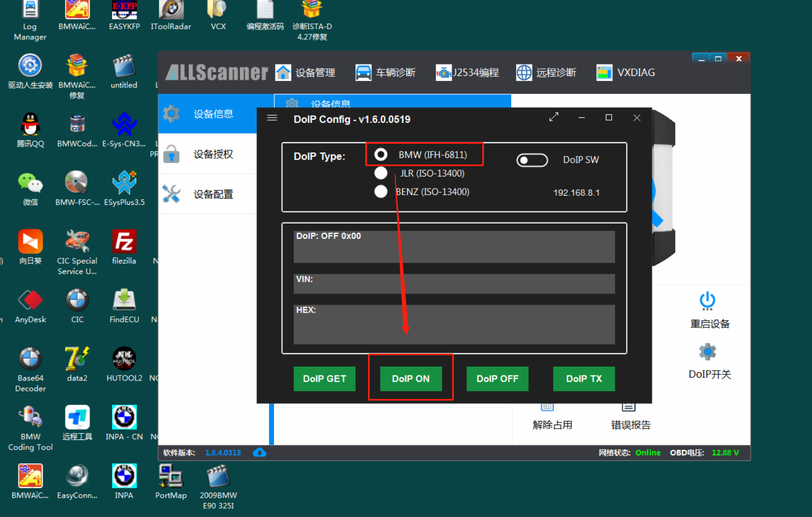Open HUTOOL2 desktop icon
Screen dimensions: 812x517
pos(124,364)
